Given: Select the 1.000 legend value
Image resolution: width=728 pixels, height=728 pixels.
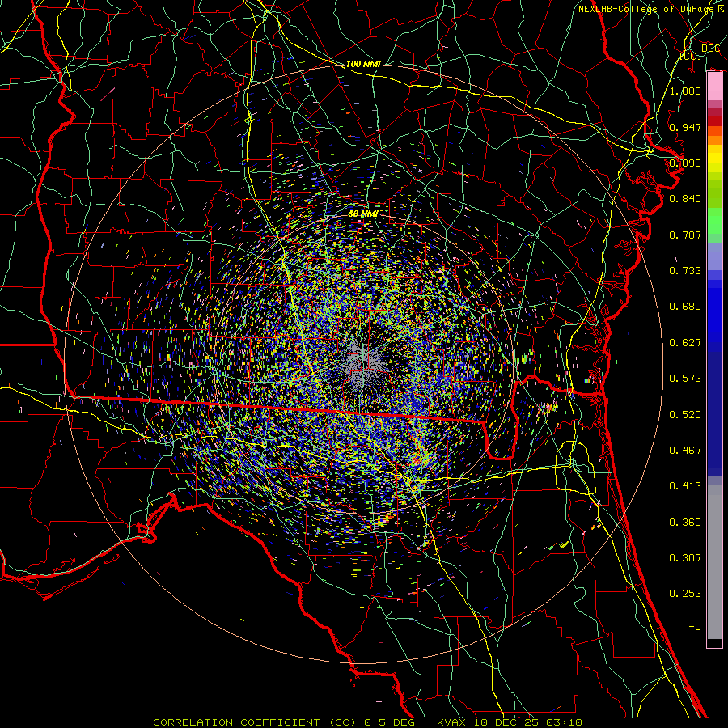Looking at the screenshot, I should point(685,91).
